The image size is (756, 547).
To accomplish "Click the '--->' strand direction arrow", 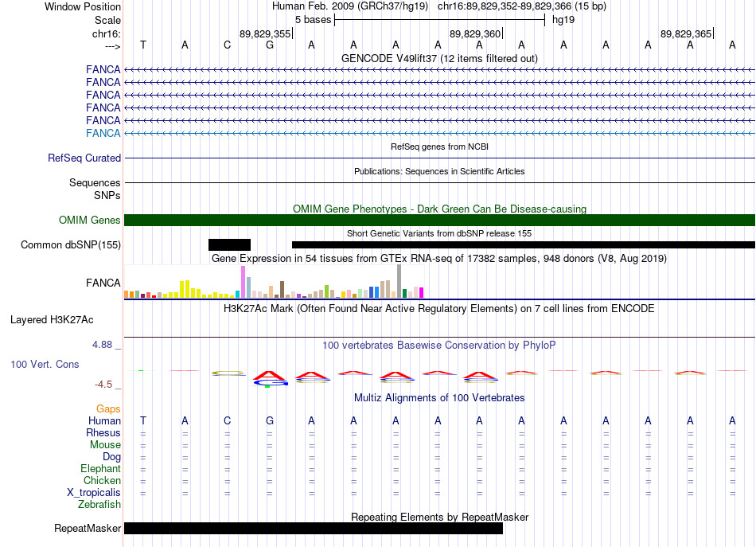I will click(112, 46).
